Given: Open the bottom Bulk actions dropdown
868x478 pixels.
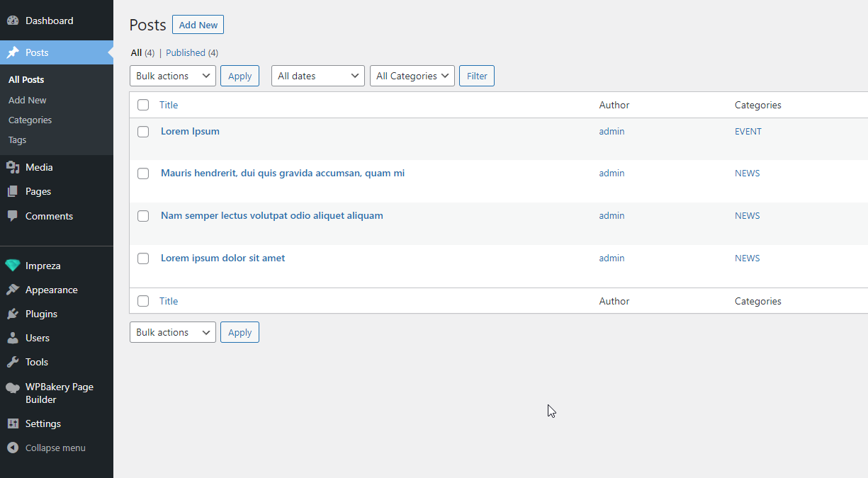Looking at the screenshot, I should click(173, 332).
